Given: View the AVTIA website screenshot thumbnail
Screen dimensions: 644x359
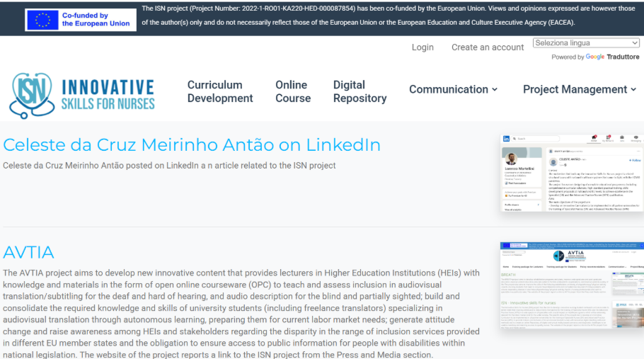Looking at the screenshot, I should tap(572, 285).
